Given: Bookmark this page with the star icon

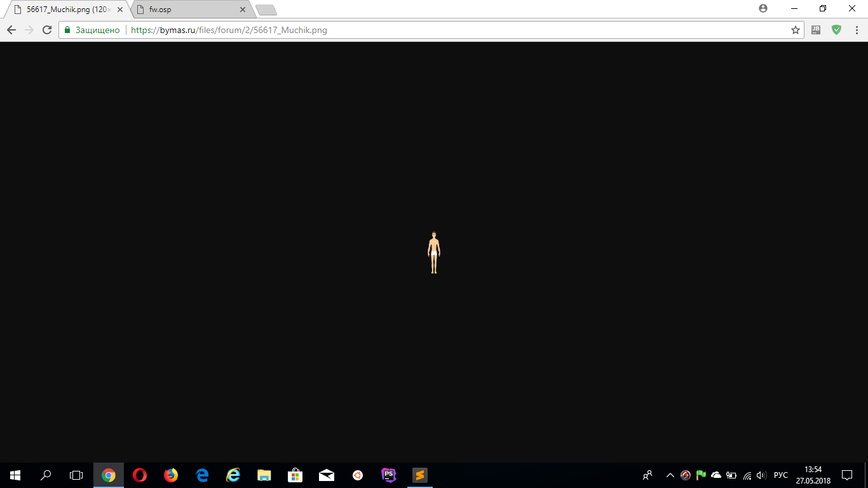Looking at the screenshot, I should 795,30.
